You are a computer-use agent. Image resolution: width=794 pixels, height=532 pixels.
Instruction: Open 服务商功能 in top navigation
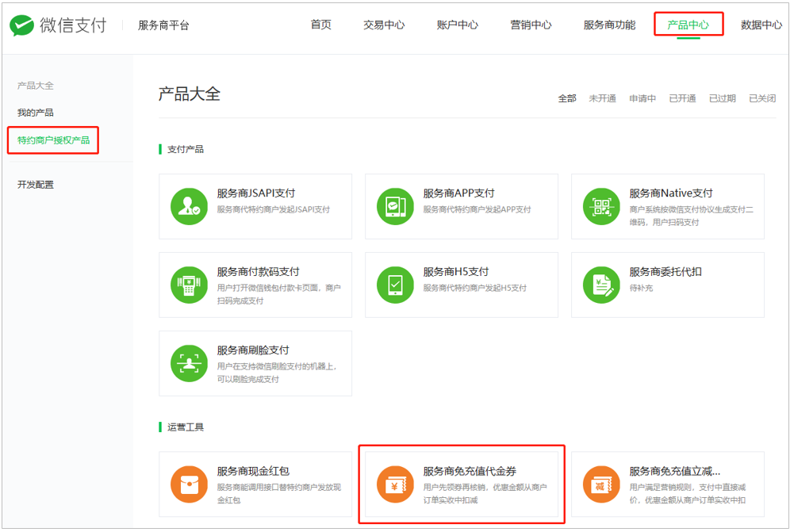coord(609,25)
